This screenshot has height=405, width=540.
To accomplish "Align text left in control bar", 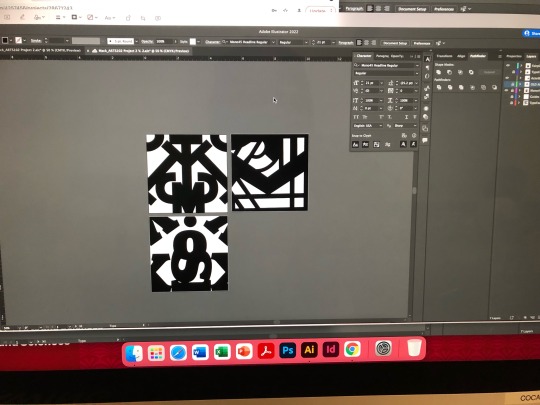I will pyautogui.click(x=359, y=43).
